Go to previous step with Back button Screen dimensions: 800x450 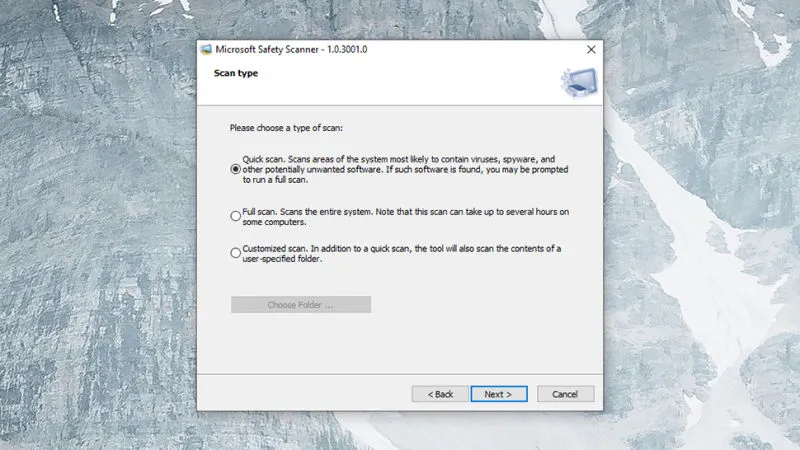click(440, 394)
